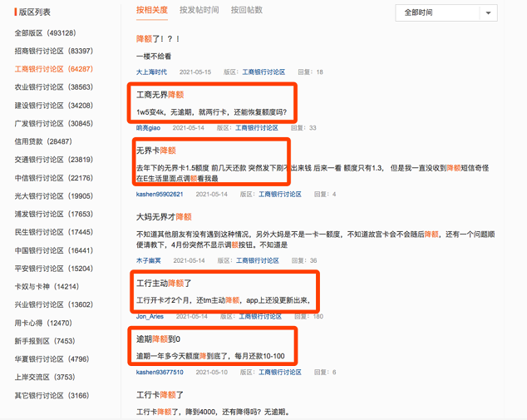Click excerpt 逾期一年多今天额度降到底了
Viewport: 527px width, 420px height.
click(x=211, y=356)
